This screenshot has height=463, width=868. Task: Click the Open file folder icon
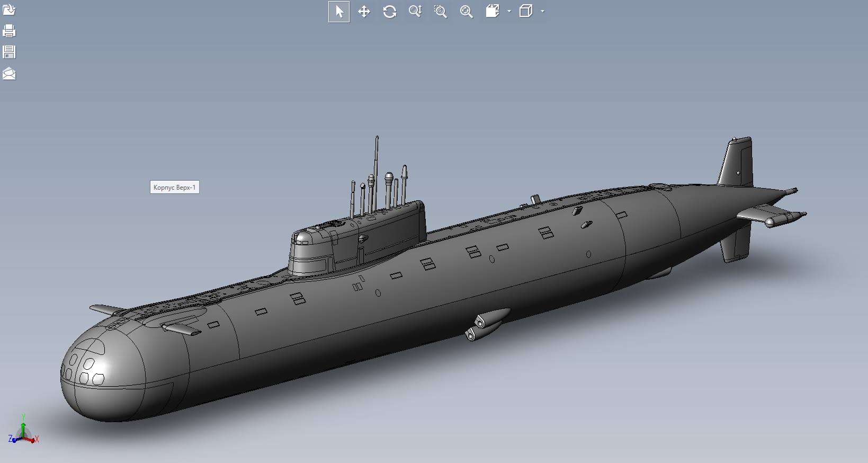tap(9, 10)
